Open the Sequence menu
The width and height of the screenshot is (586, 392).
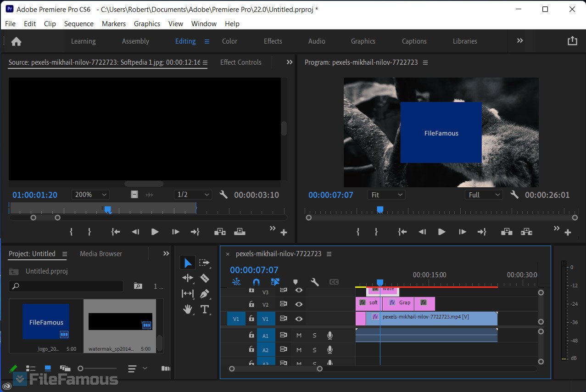coord(78,23)
